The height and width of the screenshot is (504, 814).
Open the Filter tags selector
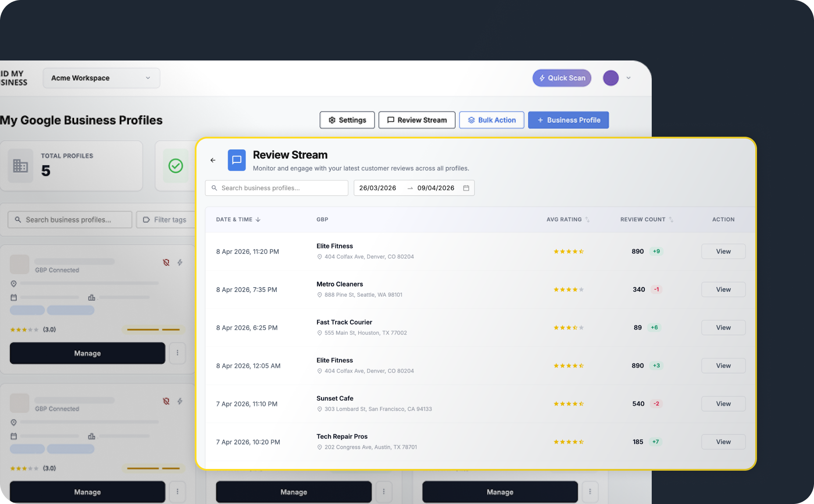pyautogui.click(x=165, y=220)
